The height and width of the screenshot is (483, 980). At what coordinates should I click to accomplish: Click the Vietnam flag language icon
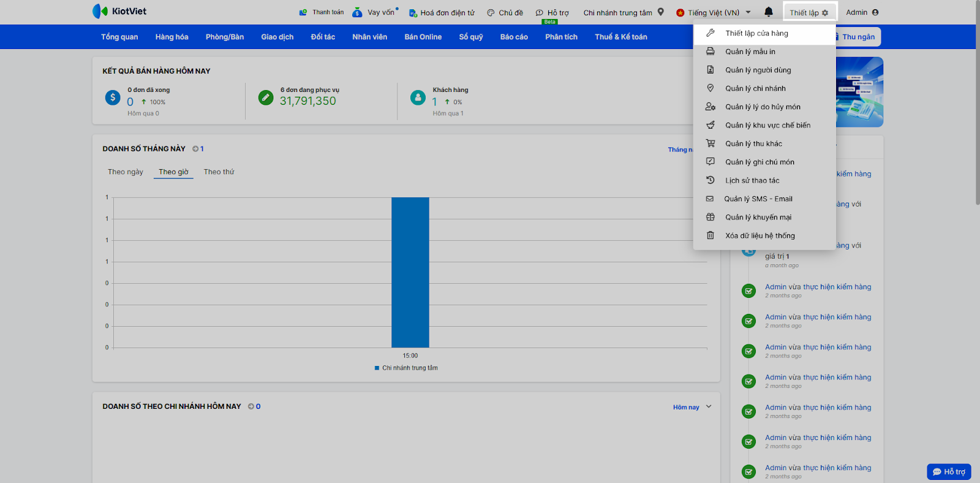(680, 12)
